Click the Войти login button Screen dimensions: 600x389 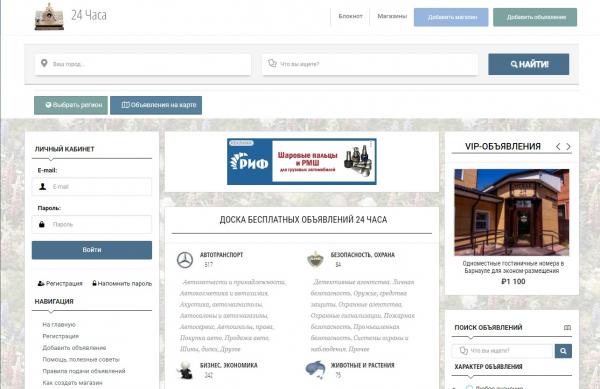point(92,250)
